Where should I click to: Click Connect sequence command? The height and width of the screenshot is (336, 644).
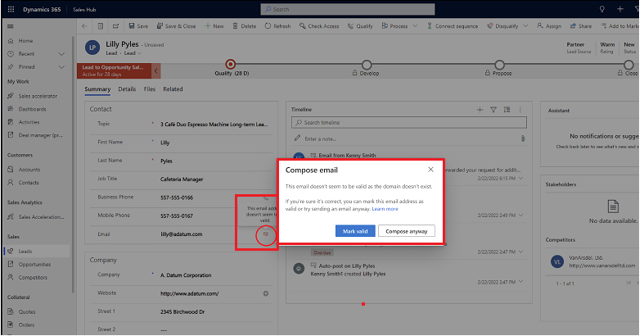[453, 26]
